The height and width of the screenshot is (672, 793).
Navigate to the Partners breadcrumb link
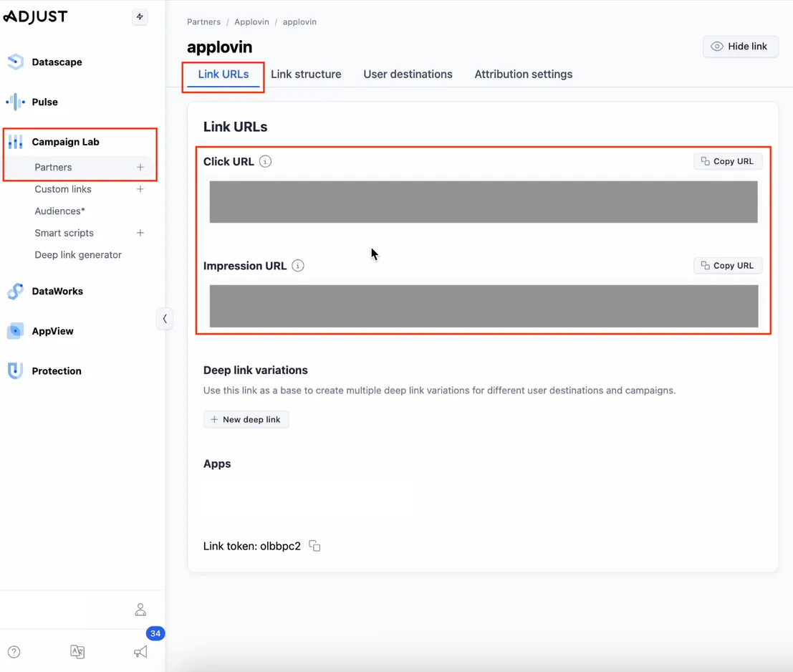203,21
